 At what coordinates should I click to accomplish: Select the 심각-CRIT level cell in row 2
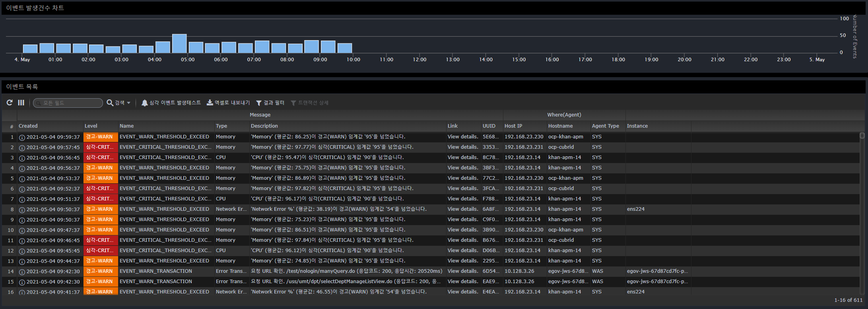pos(101,147)
